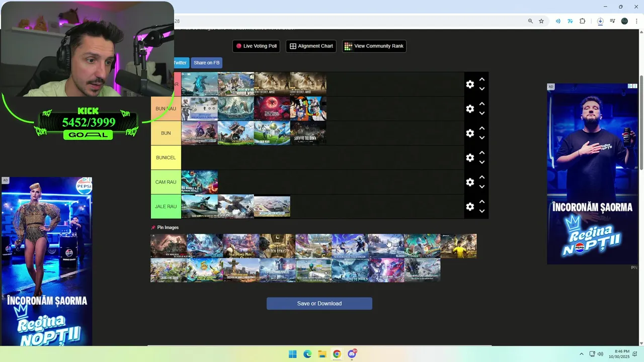Image resolution: width=644 pixels, height=362 pixels.
Task: Click AdChoices icon on the left ad
Action: tap(86, 179)
